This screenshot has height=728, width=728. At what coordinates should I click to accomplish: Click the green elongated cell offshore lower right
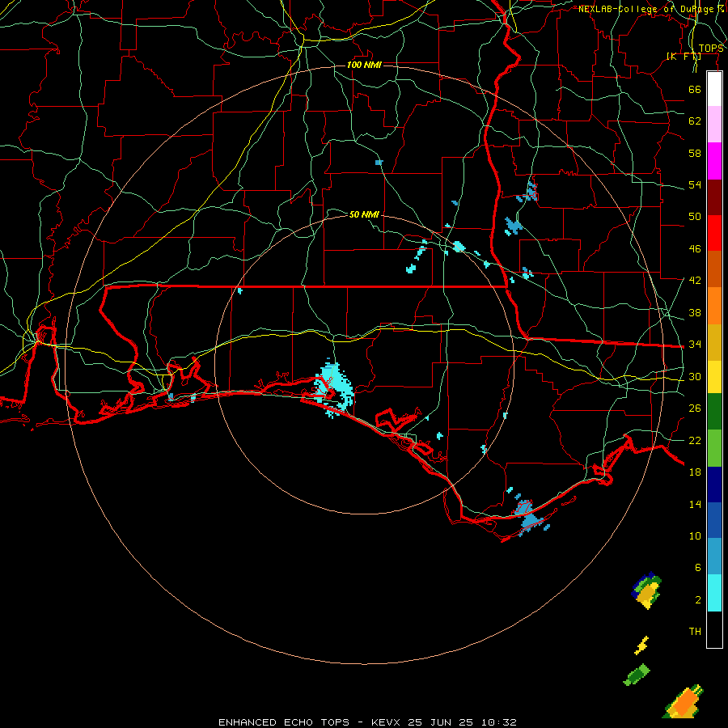[x=637, y=675]
